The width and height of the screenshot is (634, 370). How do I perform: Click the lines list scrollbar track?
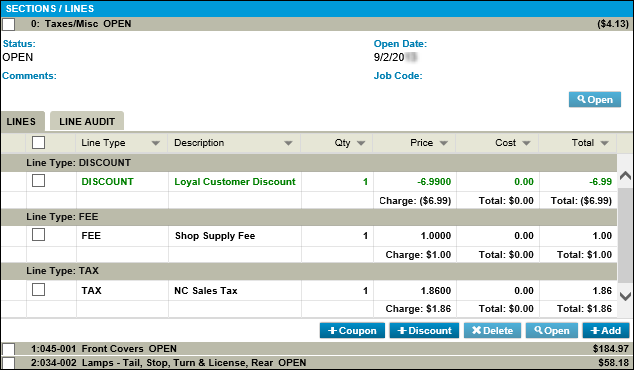(x=625, y=236)
